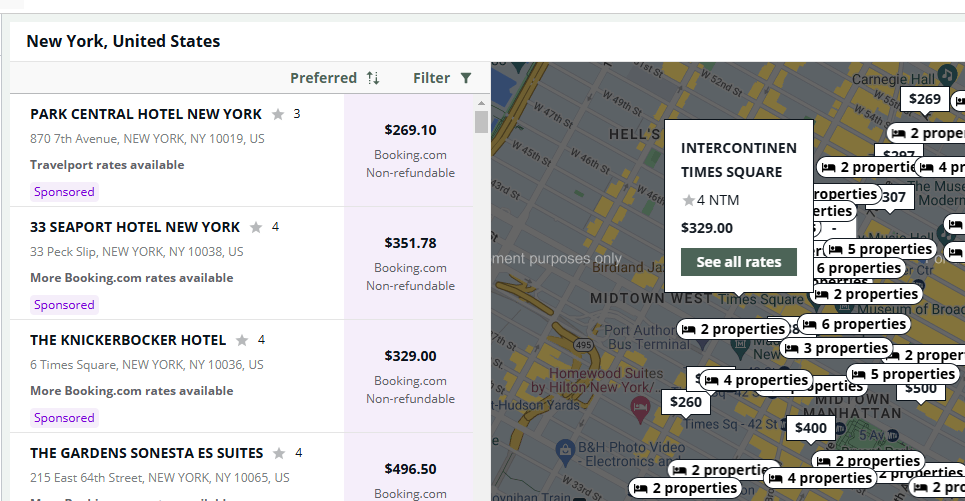Select the $269.10 Booking.com rate
The width and height of the screenshot is (965, 501).
[x=410, y=130]
